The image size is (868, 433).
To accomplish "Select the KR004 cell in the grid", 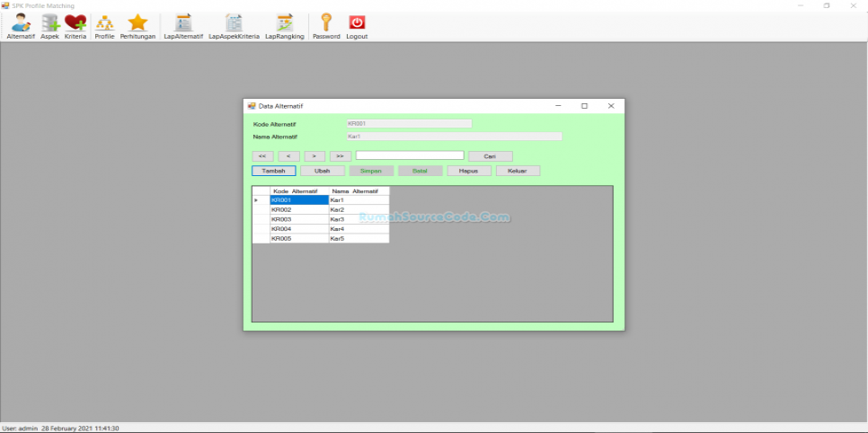I will click(299, 229).
